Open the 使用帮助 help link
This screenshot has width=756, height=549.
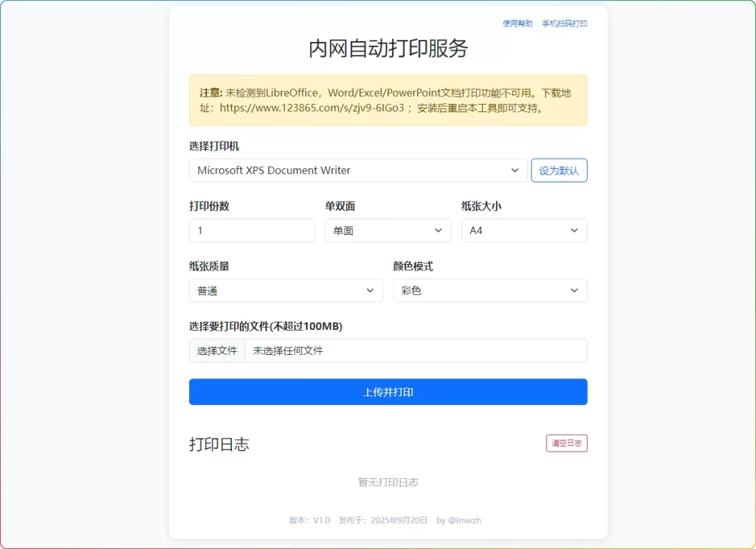[517, 24]
